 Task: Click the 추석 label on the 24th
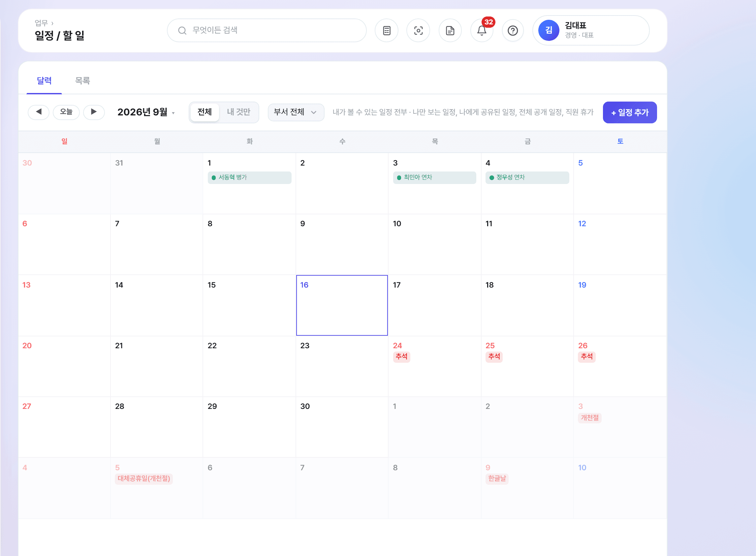[401, 356]
